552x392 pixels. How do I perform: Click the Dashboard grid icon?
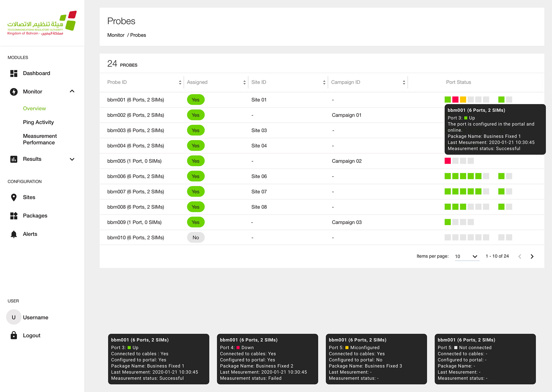(x=14, y=73)
